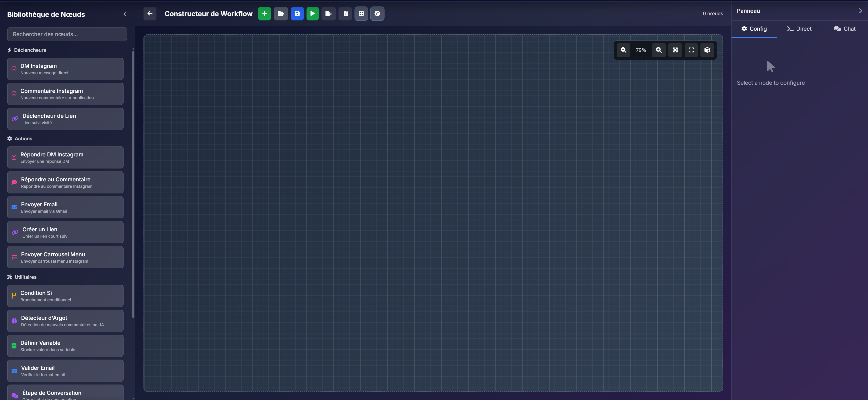This screenshot has width=868, height=400.
Task: Collapse the Bibliothèque de Nœuds sidebar
Action: 125,14
